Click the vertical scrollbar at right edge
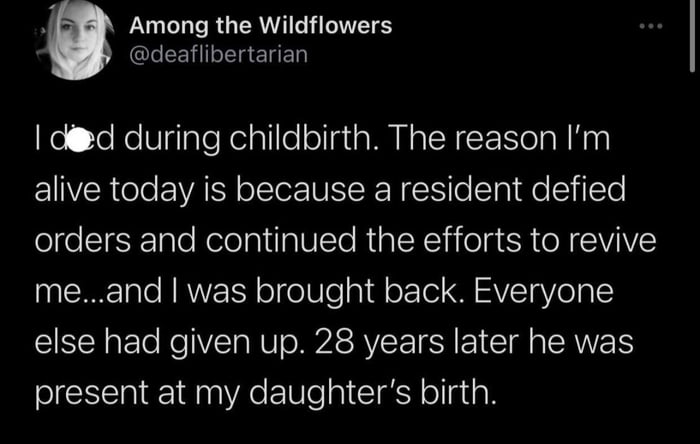 pyautogui.click(x=692, y=36)
